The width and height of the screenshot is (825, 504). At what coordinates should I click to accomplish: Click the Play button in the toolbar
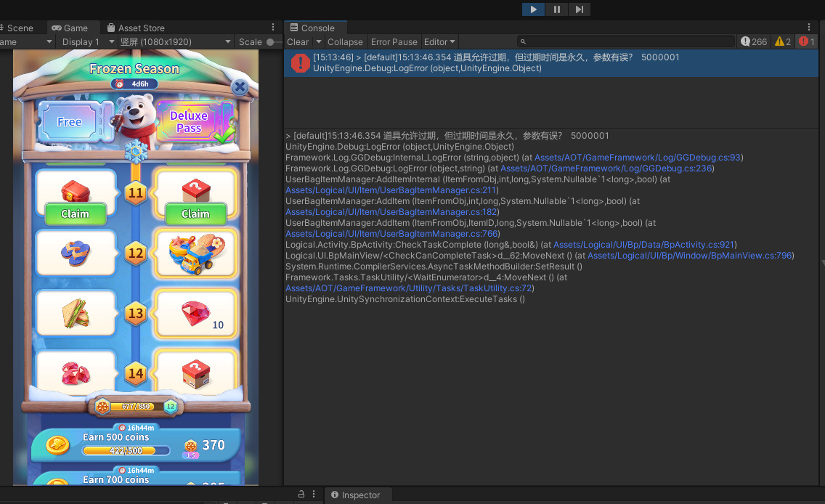(533, 9)
